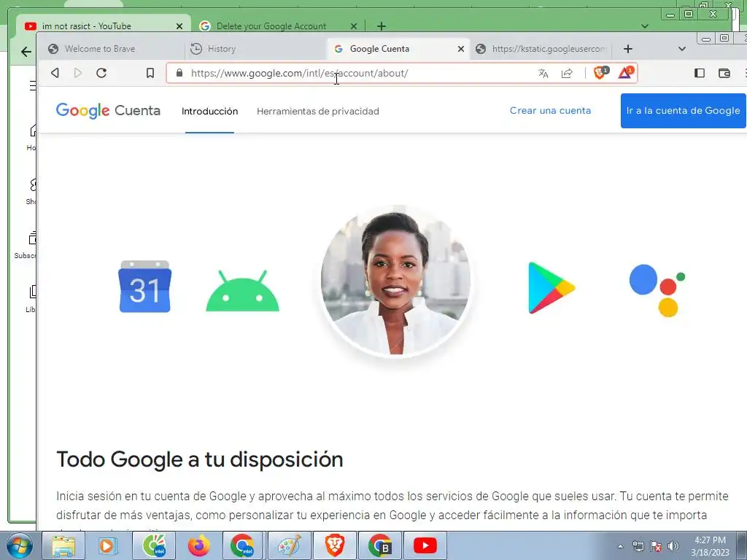747x560 pixels.
Task: Click the taskbar clock showing 4:27 PM
Action: (x=710, y=546)
